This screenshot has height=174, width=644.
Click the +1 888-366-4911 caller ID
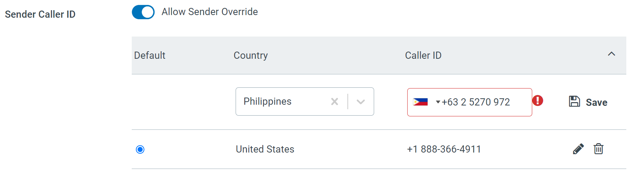[x=444, y=149]
